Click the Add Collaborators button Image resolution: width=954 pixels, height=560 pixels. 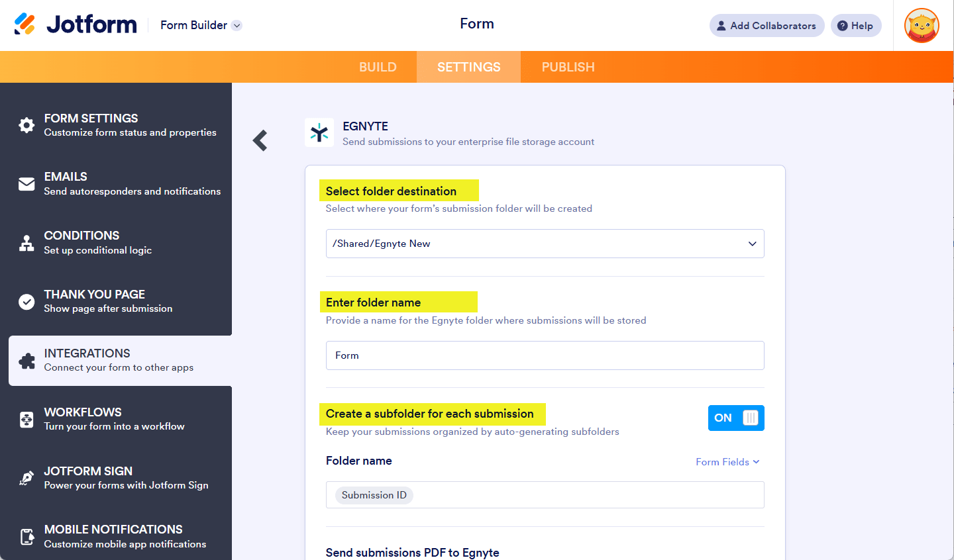coord(767,26)
